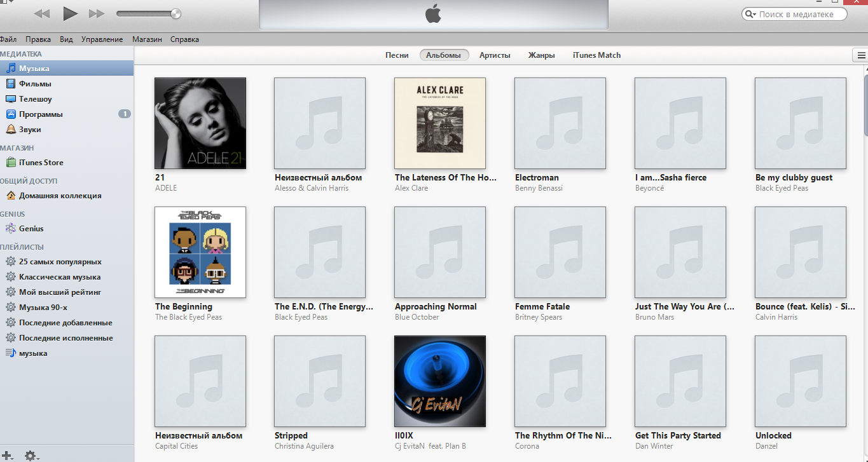Screen dimensions: 868x462
Task: Open the Вид menu
Action: pos(66,39)
